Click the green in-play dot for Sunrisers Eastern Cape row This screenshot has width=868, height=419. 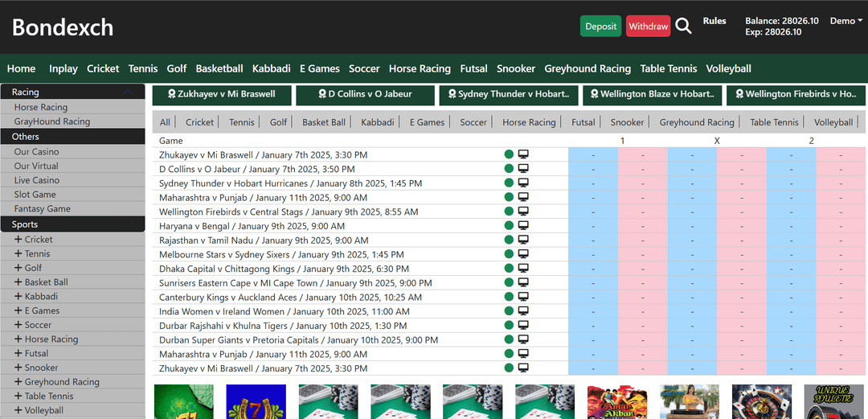(510, 282)
